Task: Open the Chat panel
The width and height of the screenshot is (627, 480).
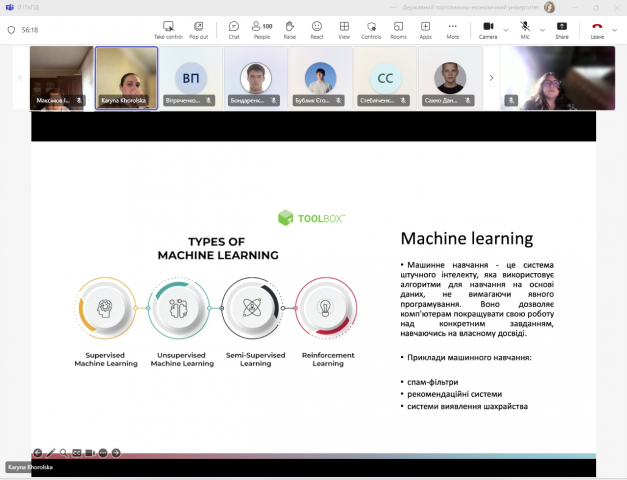Action: [x=233, y=29]
